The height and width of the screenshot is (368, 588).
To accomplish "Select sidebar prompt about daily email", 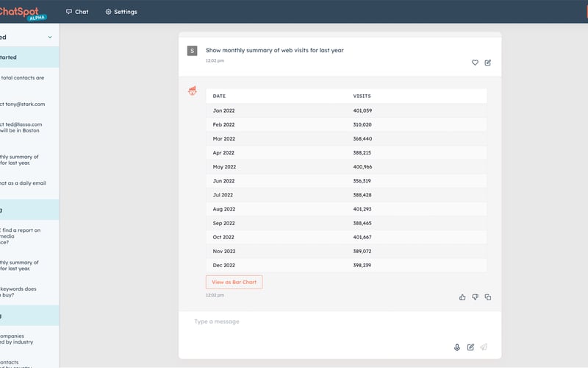I will [x=23, y=183].
